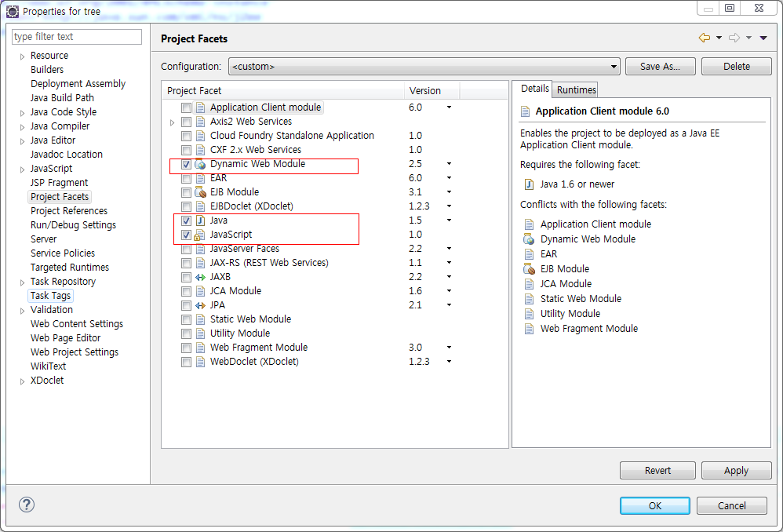The height and width of the screenshot is (532, 783).
Task: Open Application Client module version 6.0 dropdown
Action: click(x=449, y=107)
